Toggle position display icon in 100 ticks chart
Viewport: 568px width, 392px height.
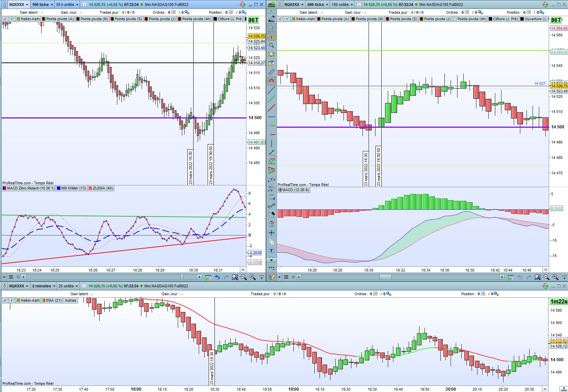click(x=232, y=12)
